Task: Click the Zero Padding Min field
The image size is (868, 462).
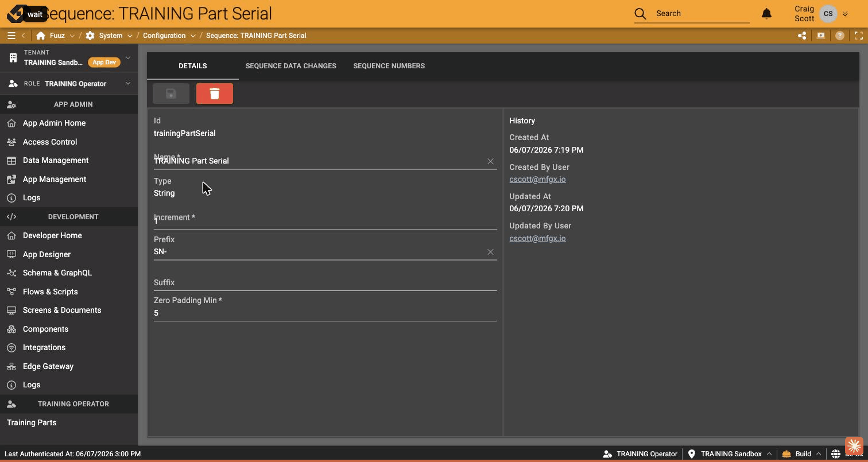Action: click(x=325, y=313)
